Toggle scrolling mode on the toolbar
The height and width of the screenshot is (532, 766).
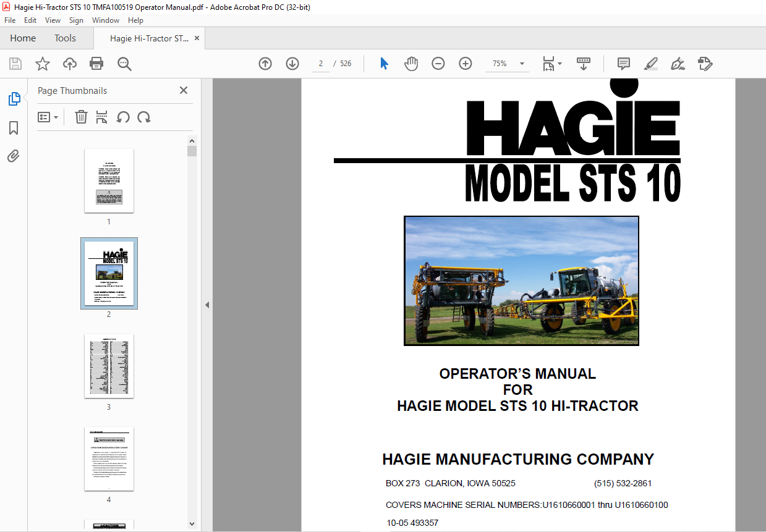click(x=584, y=64)
